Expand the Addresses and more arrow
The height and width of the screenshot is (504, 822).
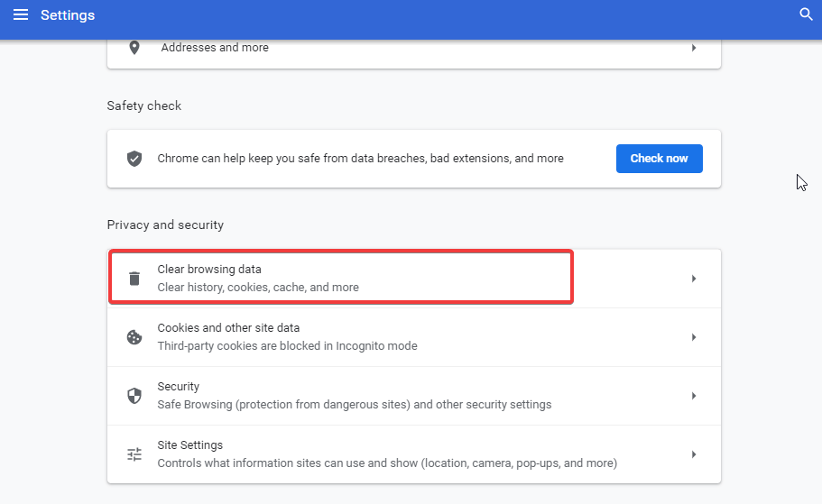click(694, 48)
